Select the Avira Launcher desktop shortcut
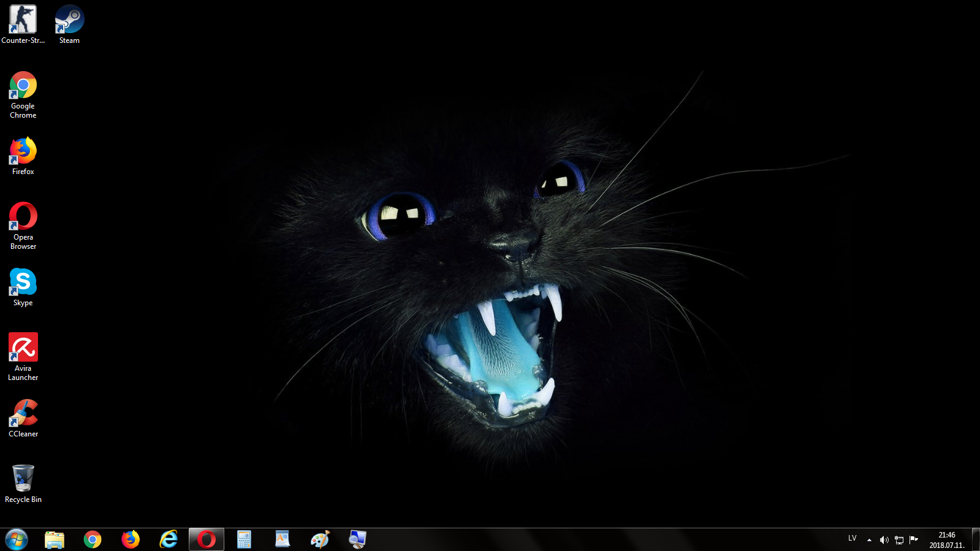 tap(23, 357)
